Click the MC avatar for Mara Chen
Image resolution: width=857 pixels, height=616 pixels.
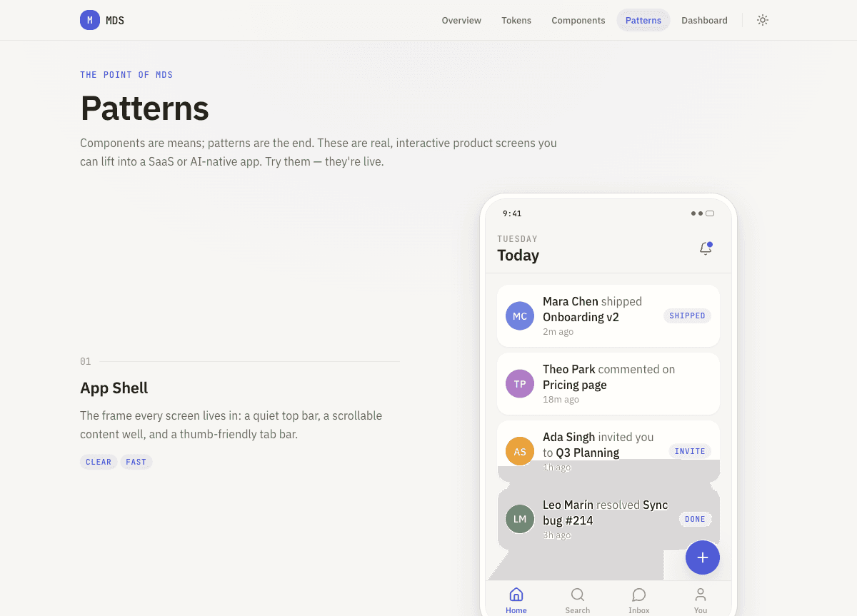[520, 315]
